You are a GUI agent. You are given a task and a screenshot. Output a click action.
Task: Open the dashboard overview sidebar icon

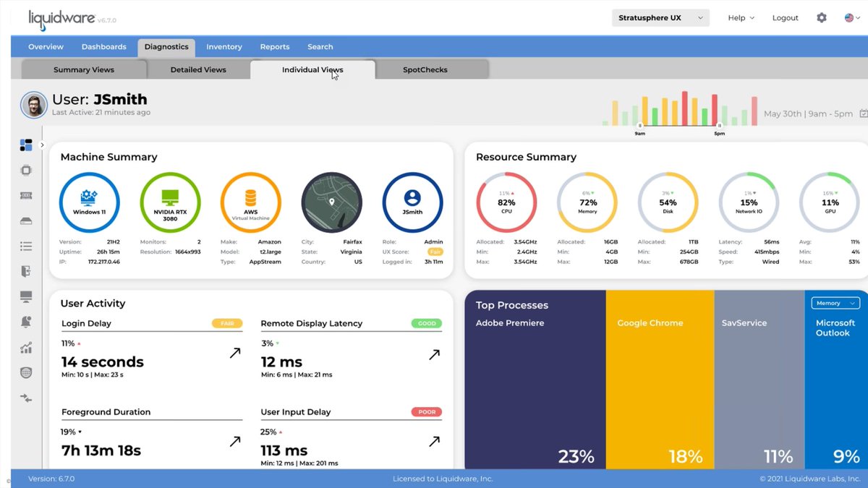click(x=26, y=145)
